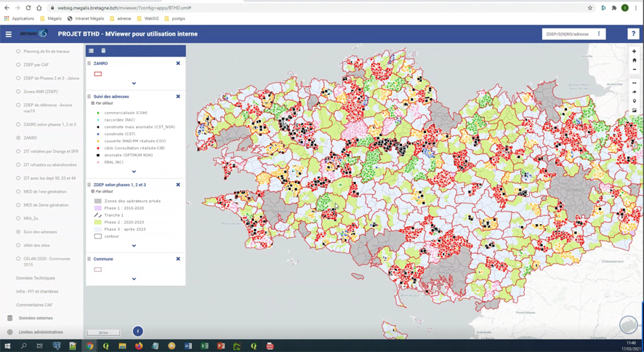Viewport: 644px width, 352px height.
Task: Open the browser extensions puzzle icon
Action: pyautogui.click(x=614, y=8)
